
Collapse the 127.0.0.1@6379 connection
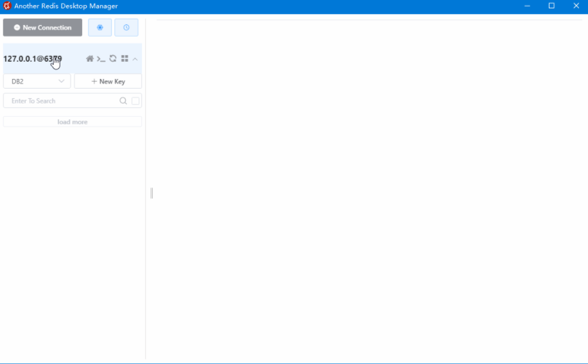tap(135, 59)
